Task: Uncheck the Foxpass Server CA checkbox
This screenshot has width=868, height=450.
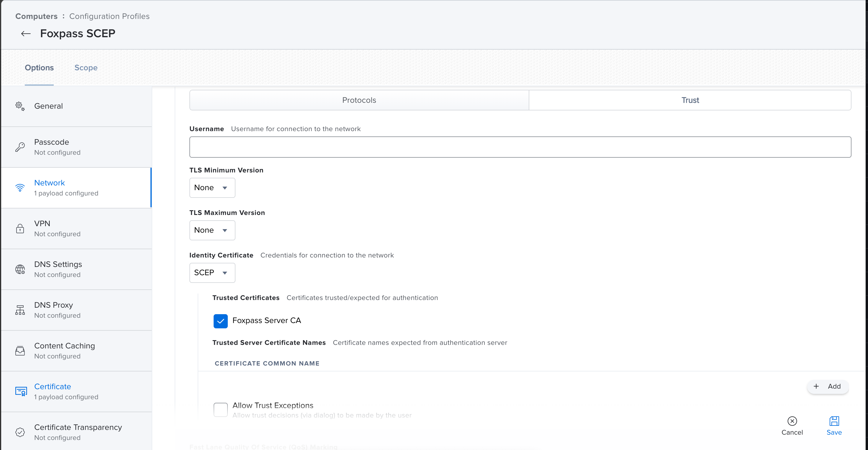Action: [220, 321]
